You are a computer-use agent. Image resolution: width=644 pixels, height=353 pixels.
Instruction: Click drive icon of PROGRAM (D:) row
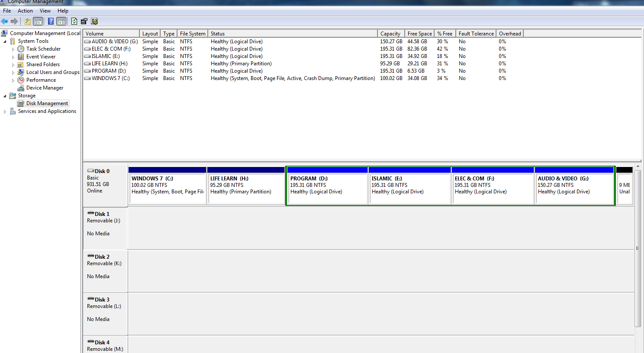[87, 71]
